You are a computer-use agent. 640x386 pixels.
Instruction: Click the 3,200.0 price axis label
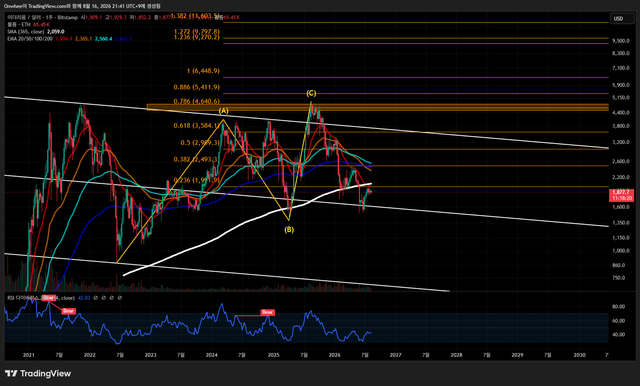[x=621, y=142]
